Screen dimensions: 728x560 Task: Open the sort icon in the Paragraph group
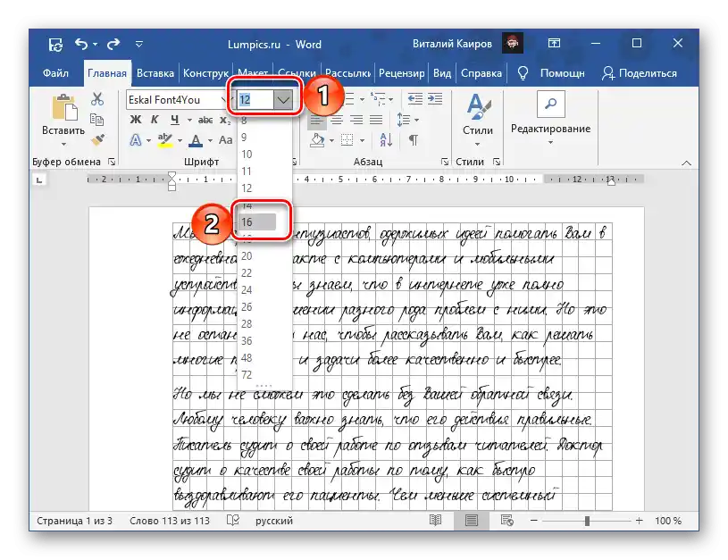[x=386, y=140]
